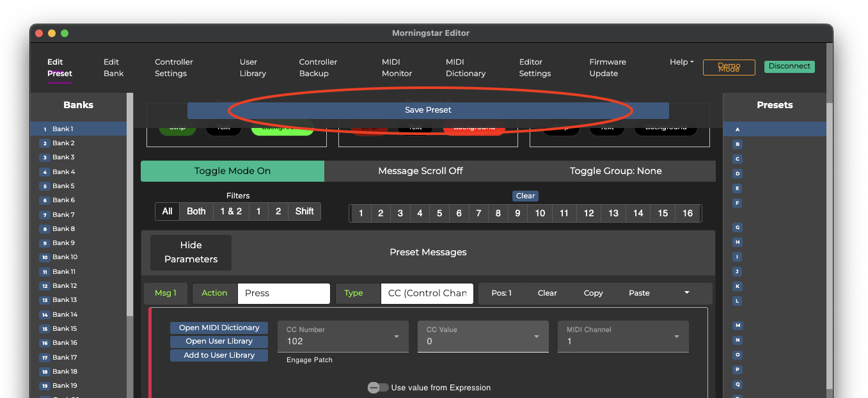868x398 pixels.
Task: Select number 16 in the 1-16 row
Action: pos(688,213)
